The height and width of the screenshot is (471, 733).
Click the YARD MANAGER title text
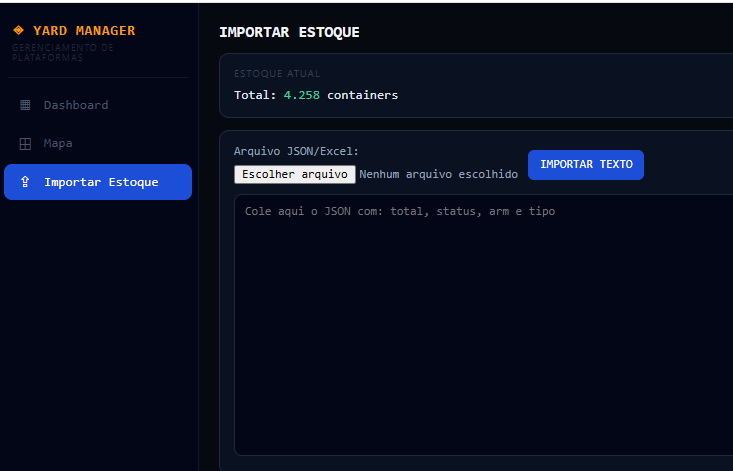tap(84, 31)
